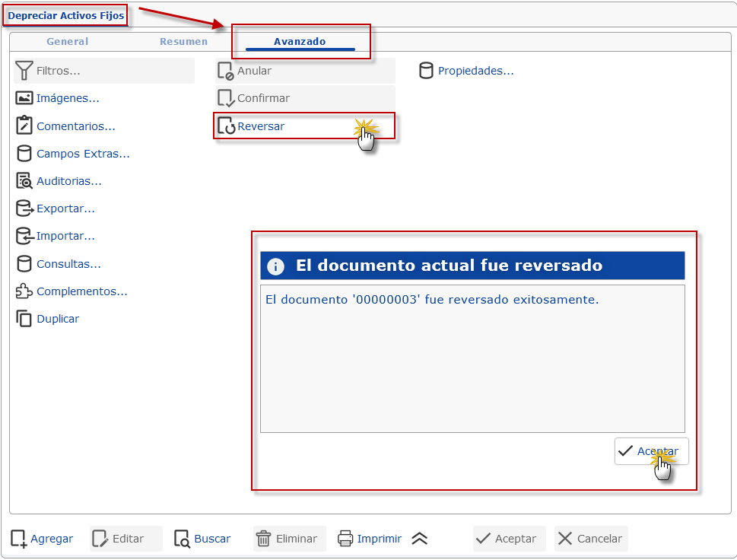The height and width of the screenshot is (560, 737).
Task: Click the magnifier document icon beside Auditorias
Action: coord(24,180)
